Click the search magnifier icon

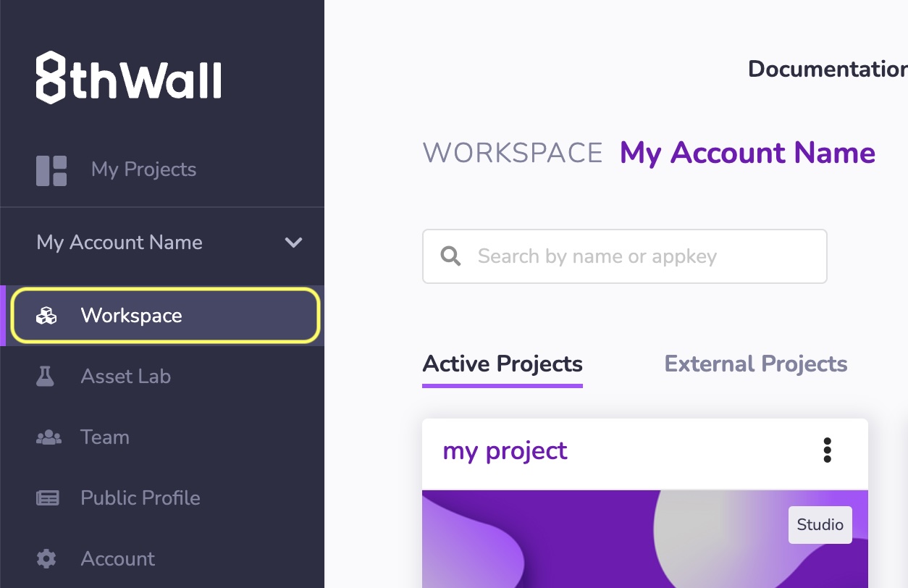[450, 256]
